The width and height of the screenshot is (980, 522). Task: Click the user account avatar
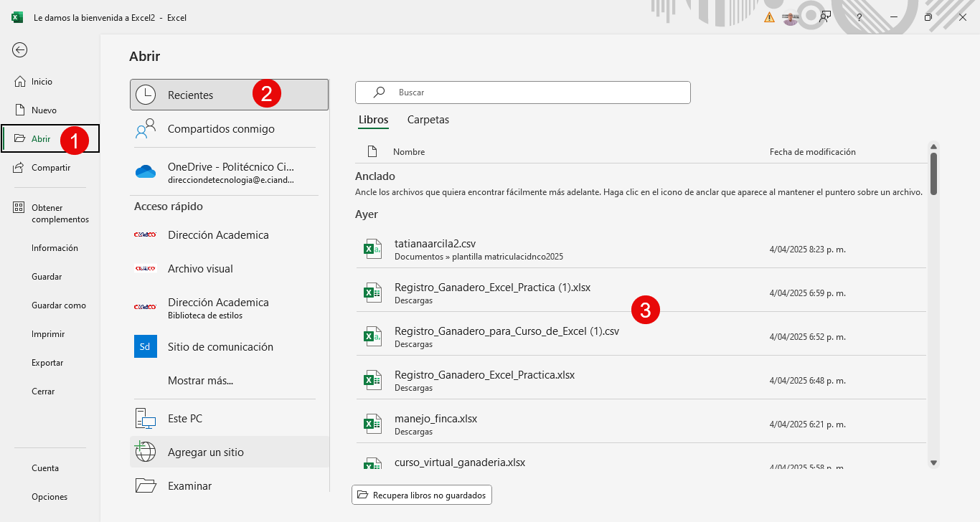[x=791, y=17]
